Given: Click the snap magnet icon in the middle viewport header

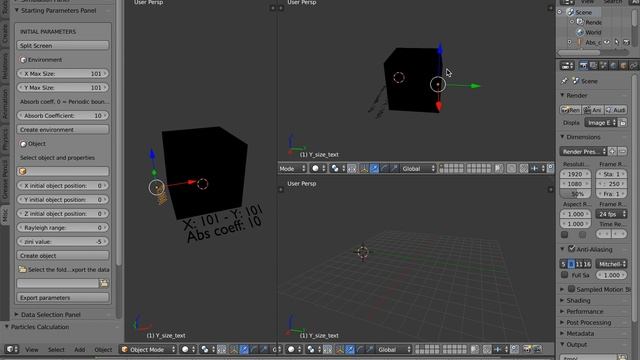Looking at the screenshot, I should tap(524, 168).
